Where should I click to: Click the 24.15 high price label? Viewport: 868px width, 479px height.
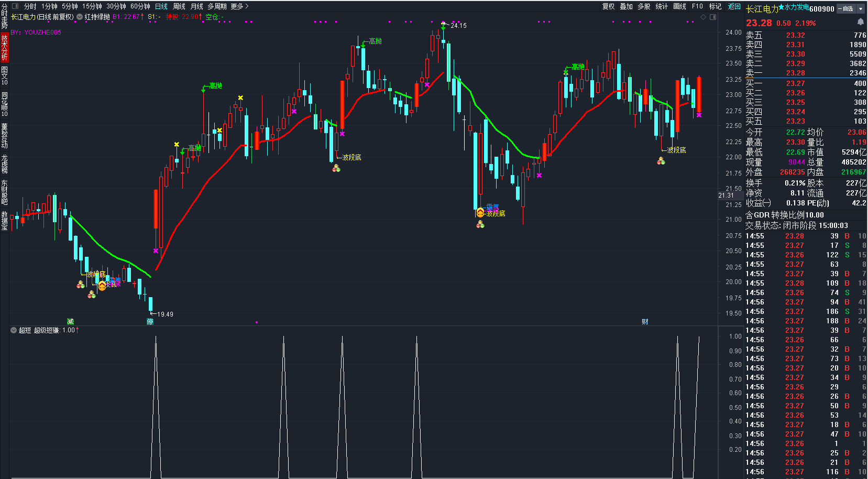click(x=458, y=25)
